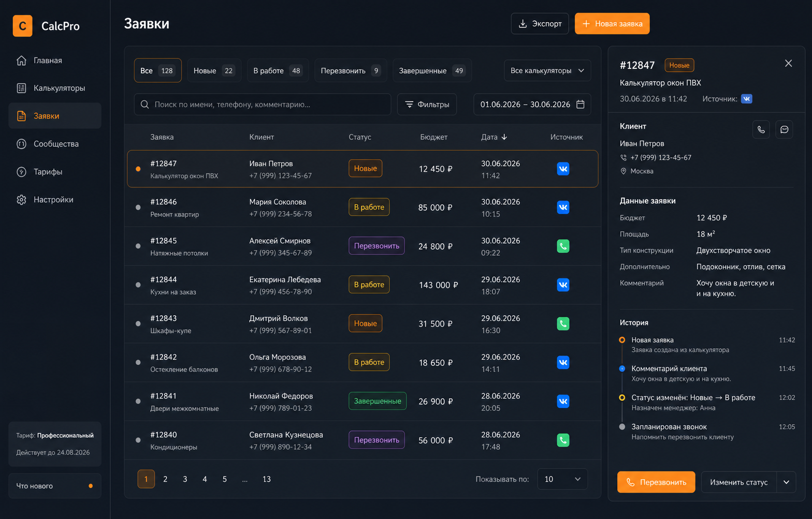
Task: Open the Показывать по 10 dropdown
Action: [562, 479]
